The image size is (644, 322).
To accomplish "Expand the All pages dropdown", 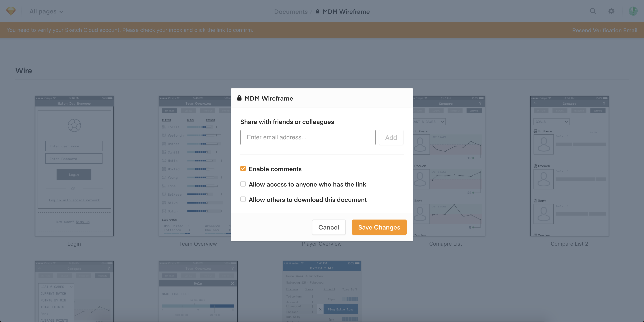I will (47, 12).
